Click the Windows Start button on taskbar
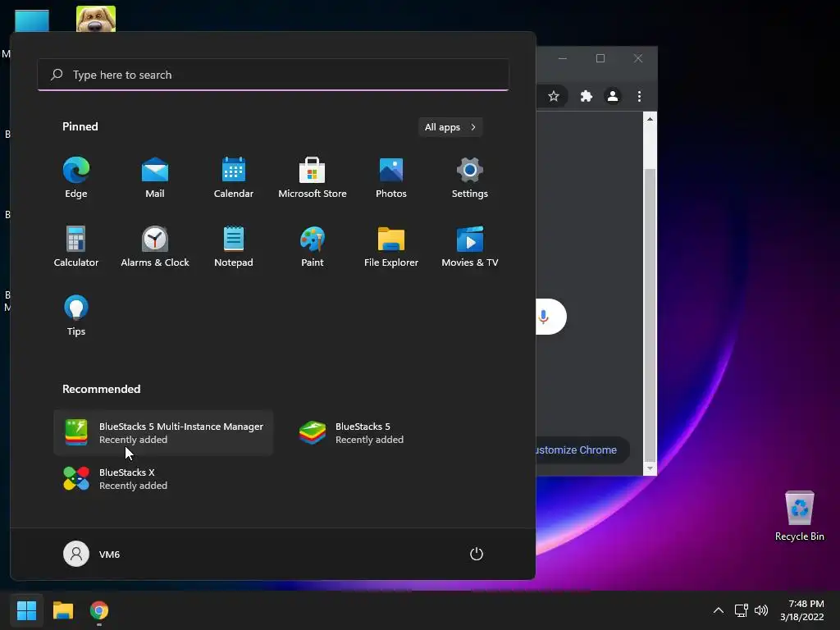 (x=26, y=610)
